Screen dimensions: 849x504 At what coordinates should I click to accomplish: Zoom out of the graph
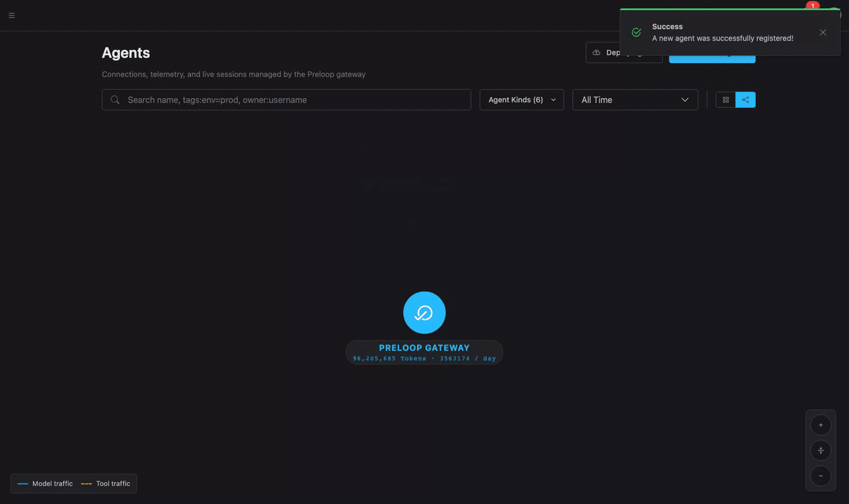click(x=820, y=476)
